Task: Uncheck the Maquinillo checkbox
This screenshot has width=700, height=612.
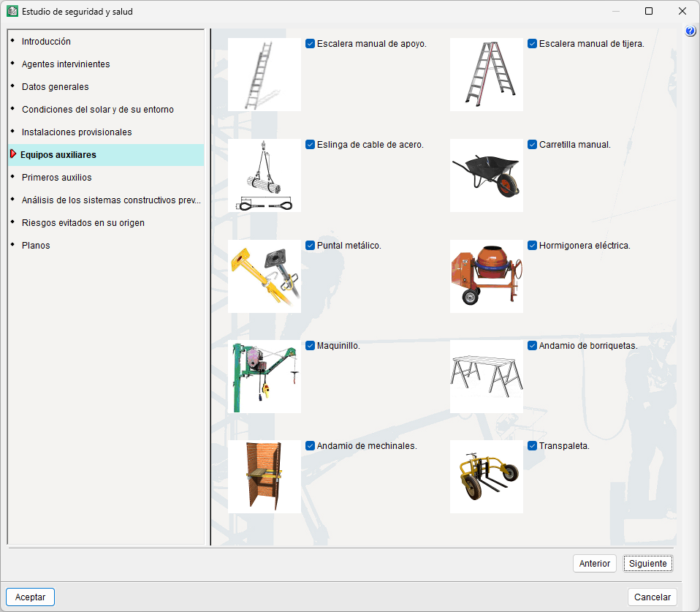Action: click(x=311, y=345)
